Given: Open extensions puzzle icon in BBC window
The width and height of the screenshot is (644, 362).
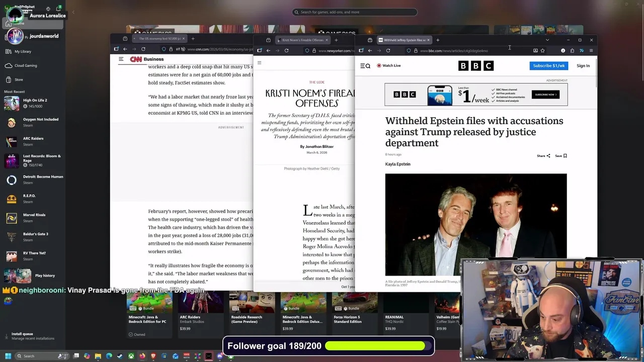Looking at the screenshot, I should tap(572, 50).
